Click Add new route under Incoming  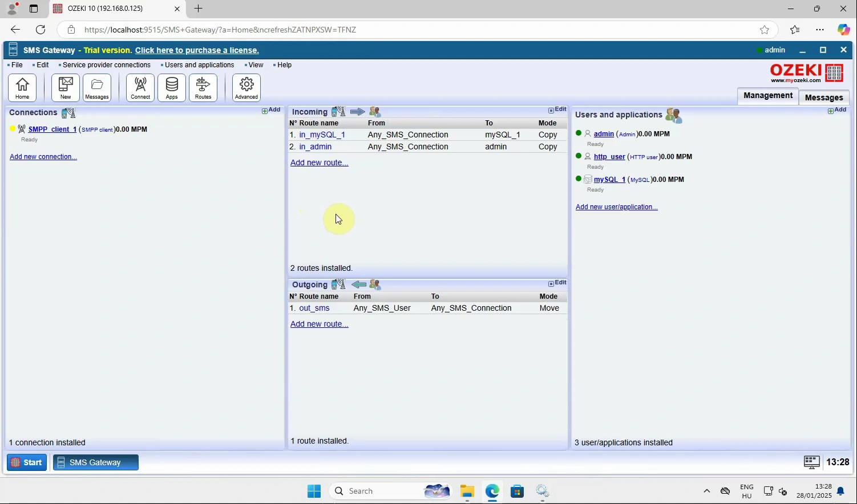[x=320, y=162]
